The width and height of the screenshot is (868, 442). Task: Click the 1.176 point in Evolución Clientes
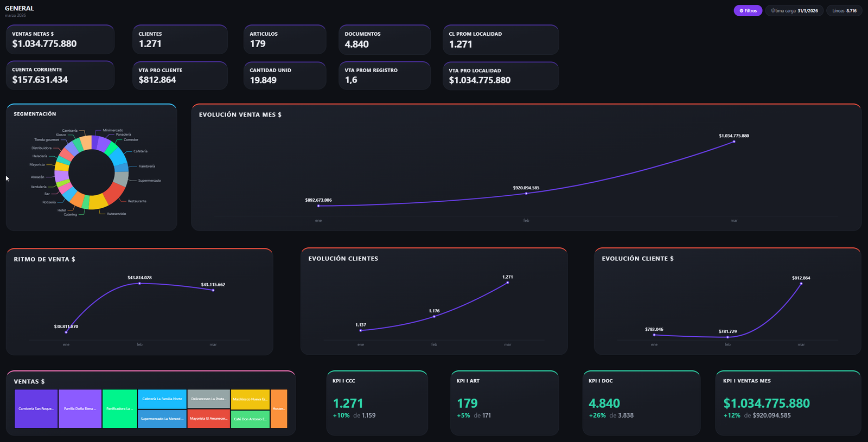[x=434, y=316]
